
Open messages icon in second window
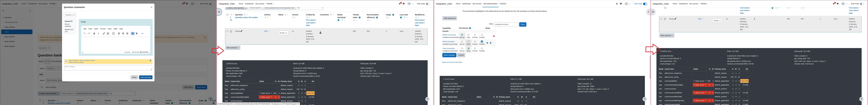coord(404,4)
